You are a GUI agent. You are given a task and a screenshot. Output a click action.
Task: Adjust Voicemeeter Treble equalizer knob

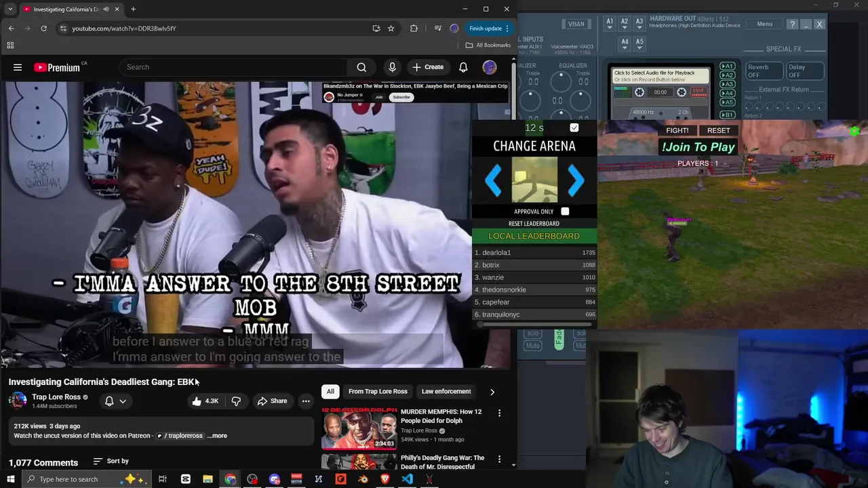pos(561,82)
